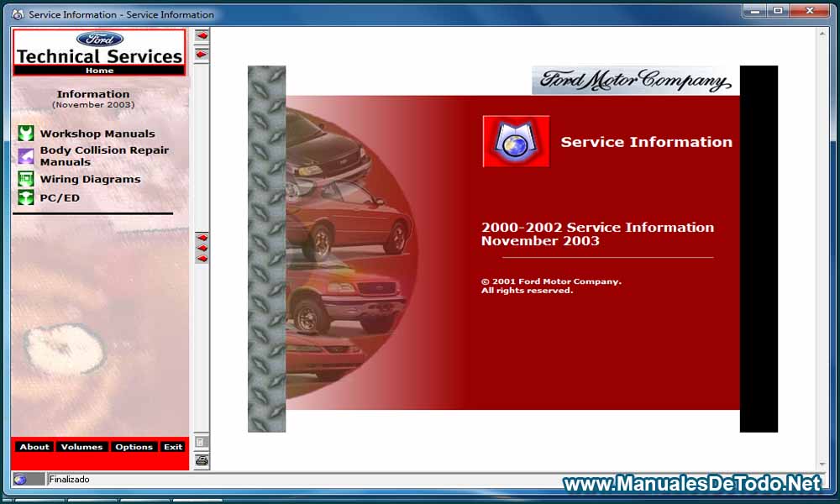
Task: Click the '(November 2003)' sidebar text
Action: click(x=93, y=105)
